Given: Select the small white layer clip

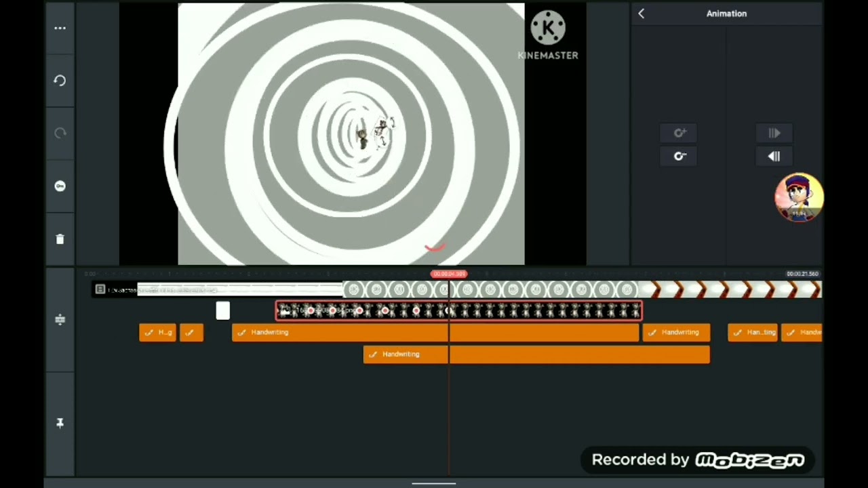Looking at the screenshot, I should [x=223, y=311].
